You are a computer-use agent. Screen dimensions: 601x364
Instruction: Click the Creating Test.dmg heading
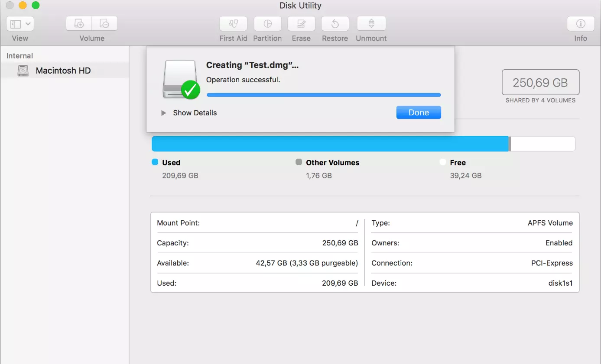click(253, 65)
